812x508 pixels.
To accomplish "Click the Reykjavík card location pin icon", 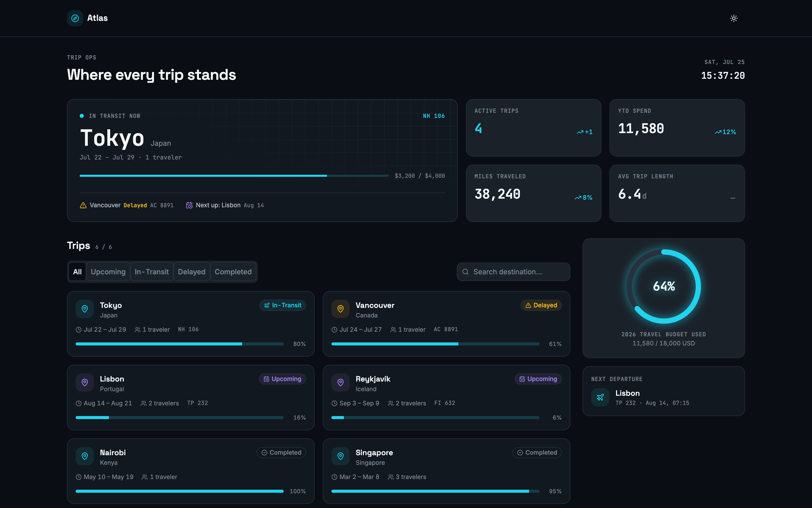I will click(341, 382).
